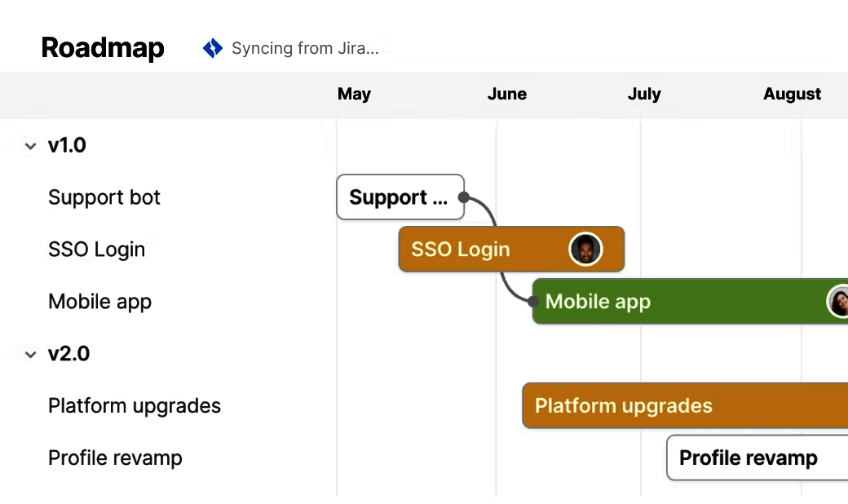Select the SSO Login row label
Viewport: 848px width, 504px height.
click(96, 250)
